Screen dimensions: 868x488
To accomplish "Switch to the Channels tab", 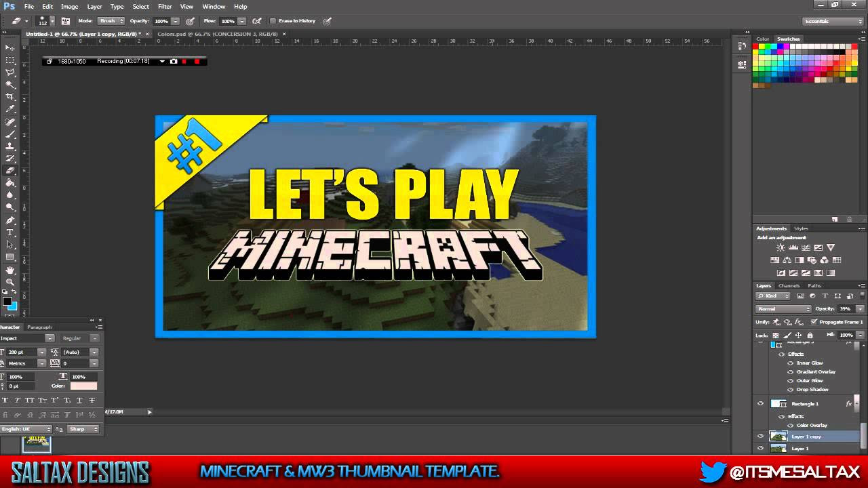I will (789, 286).
